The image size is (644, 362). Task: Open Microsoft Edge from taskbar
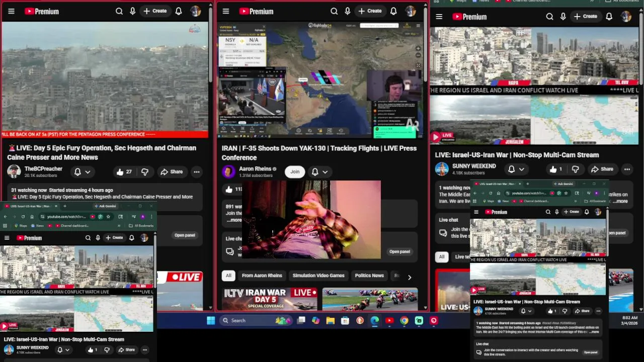[375, 320]
